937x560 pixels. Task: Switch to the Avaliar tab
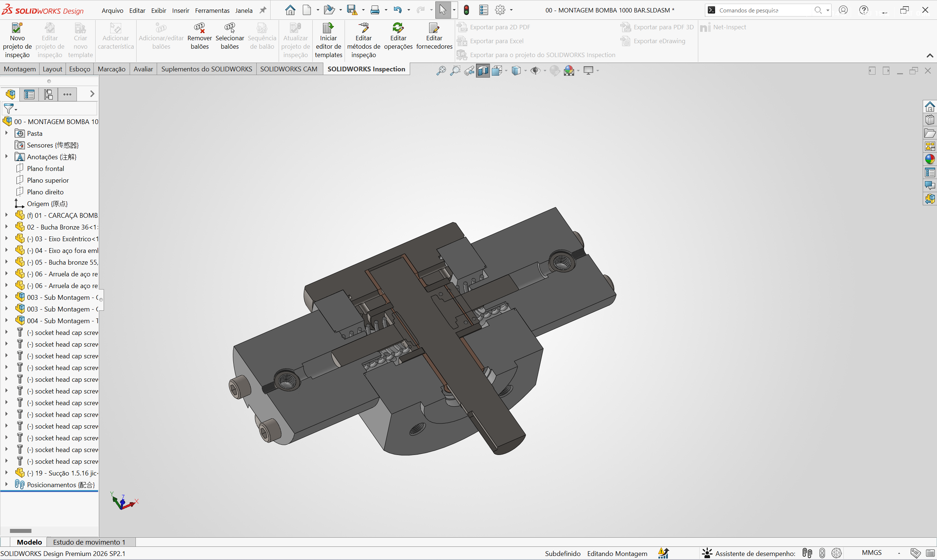tap(144, 69)
